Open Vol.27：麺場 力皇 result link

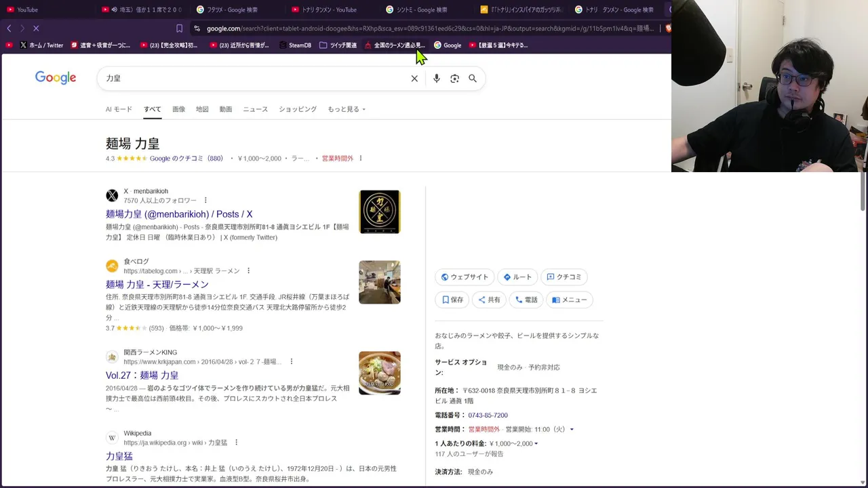(x=142, y=375)
